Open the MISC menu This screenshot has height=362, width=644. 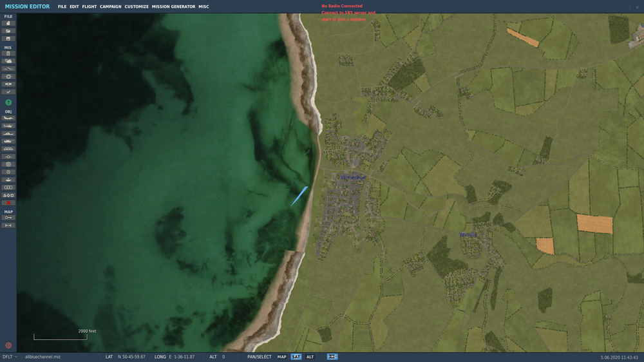[204, 6]
